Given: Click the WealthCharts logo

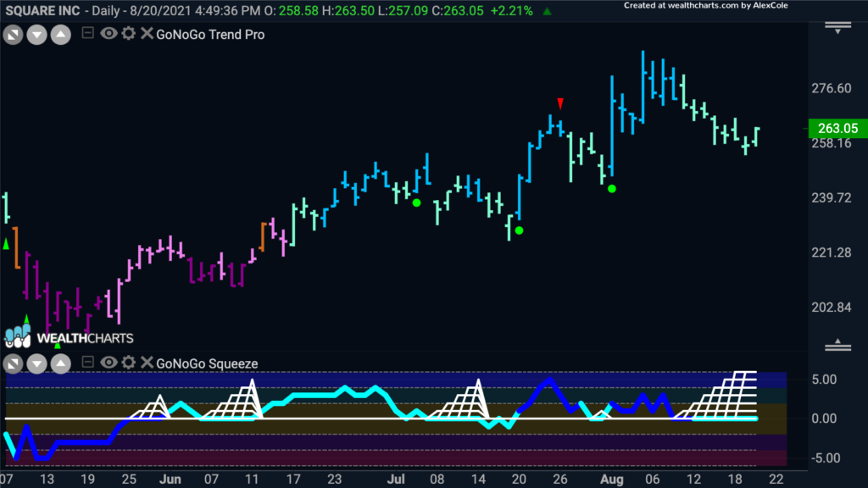Looking at the screenshot, I should coord(69,337).
